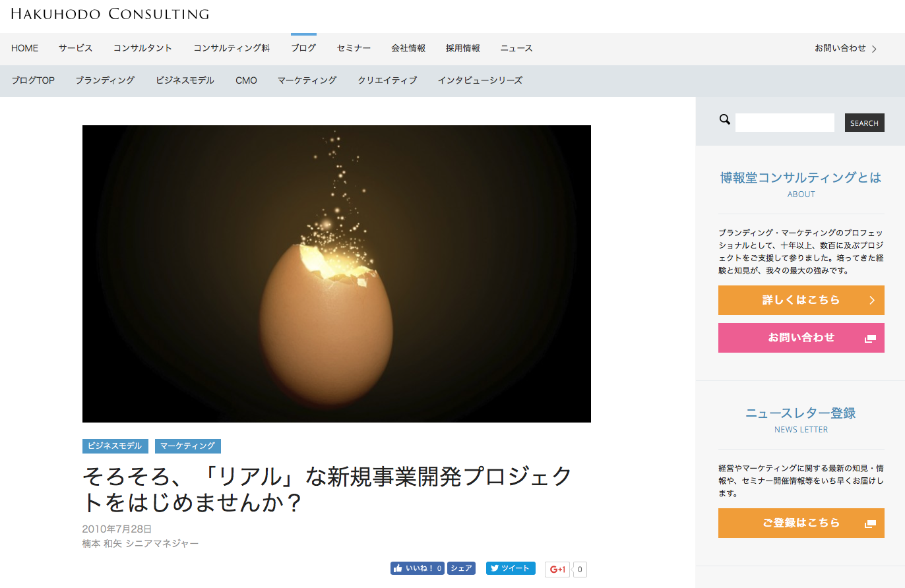Click the Facebook シェア share button
The width and height of the screenshot is (905, 588).
coord(461,568)
